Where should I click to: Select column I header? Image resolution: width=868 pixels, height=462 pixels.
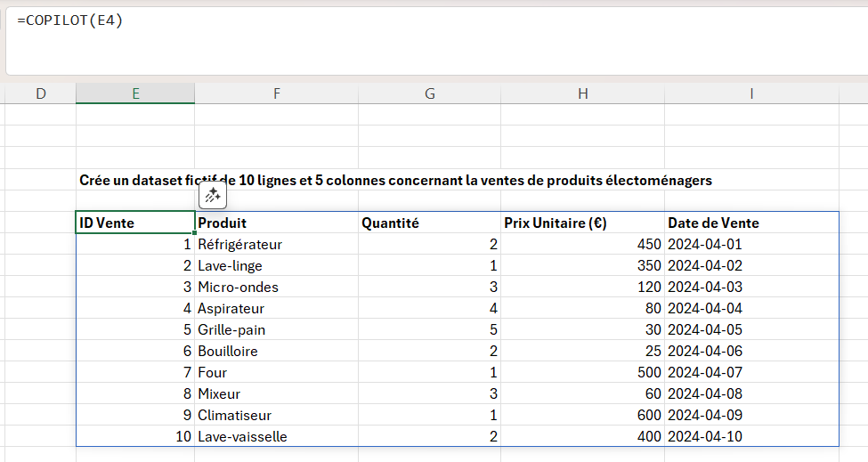751,93
